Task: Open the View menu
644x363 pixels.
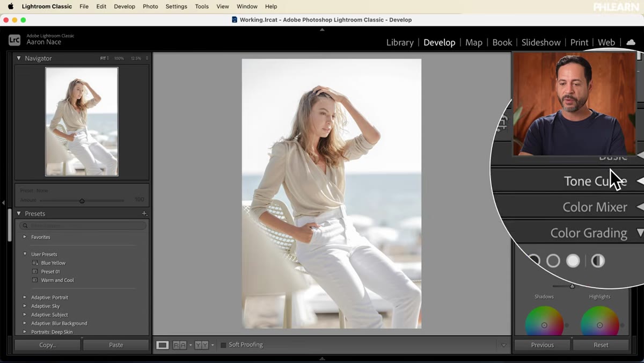Action: (x=223, y=6)
